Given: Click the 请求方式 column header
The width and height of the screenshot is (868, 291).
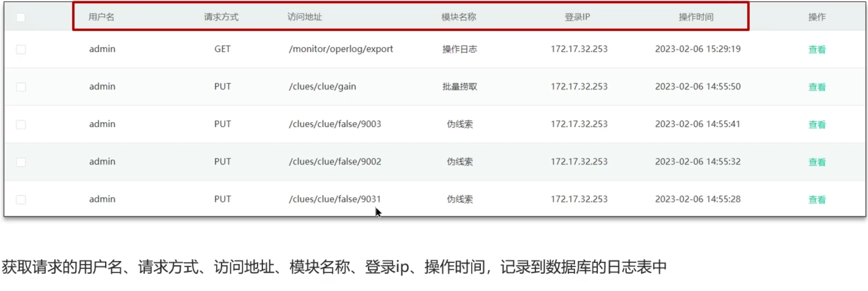Looking at the screenshot, I should coord(221,17).
